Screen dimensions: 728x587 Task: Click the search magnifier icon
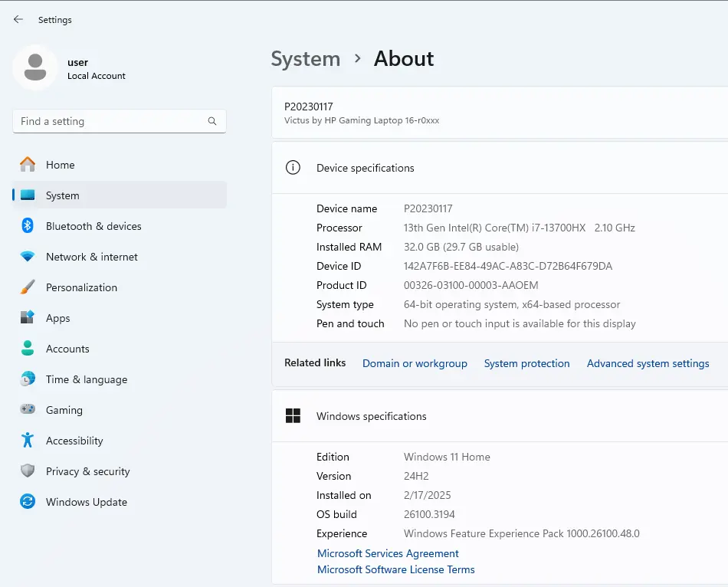(x=212, y=121)
